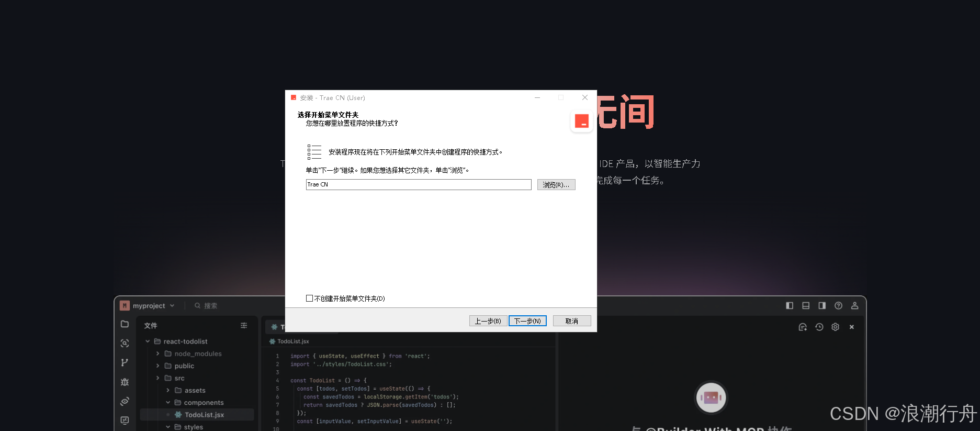Click the Trae CN folder name field
The image size is (980, 431).
pyautogui.click(x=419, y=185)
